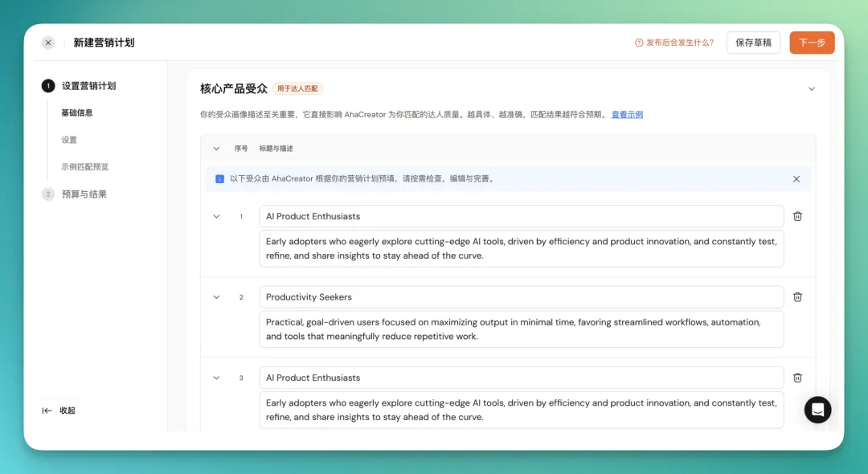Collapse the 核心产品受众 section
Viewport: 868px width, 474px height.
click(812, 88)
